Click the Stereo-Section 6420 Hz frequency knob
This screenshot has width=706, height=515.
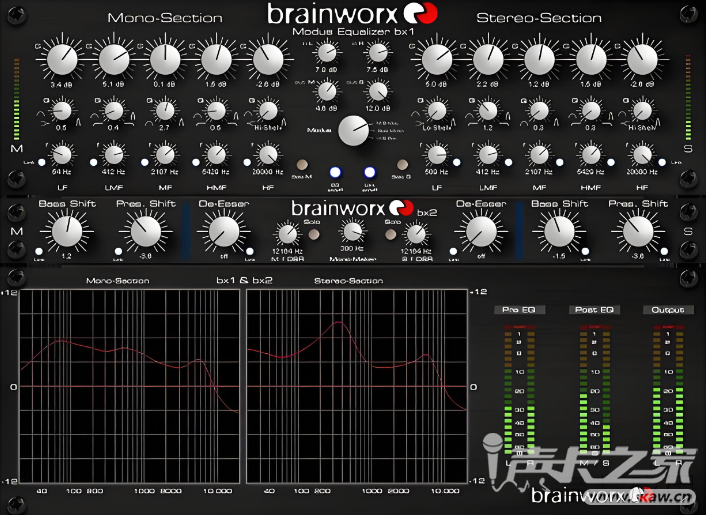pyautogui.click(x=591, y=155)
